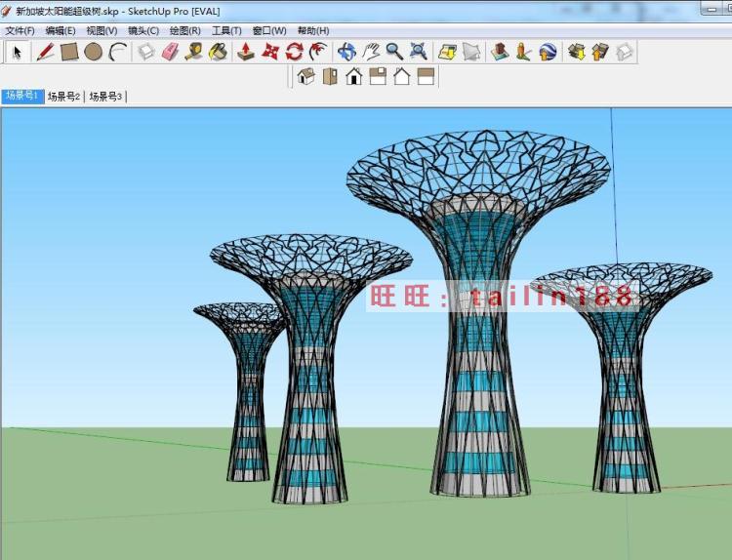Screen dimensions: 732x560
Task: Activate the Arc tool
Action: click(x=117, y=52)
